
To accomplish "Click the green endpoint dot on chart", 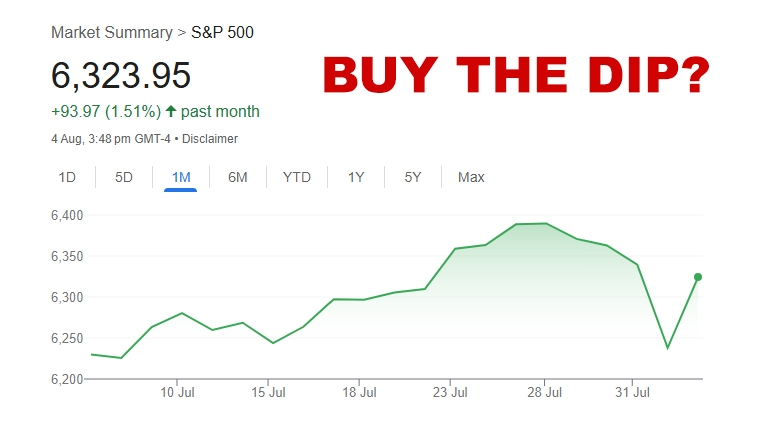I will pos(698,277).
